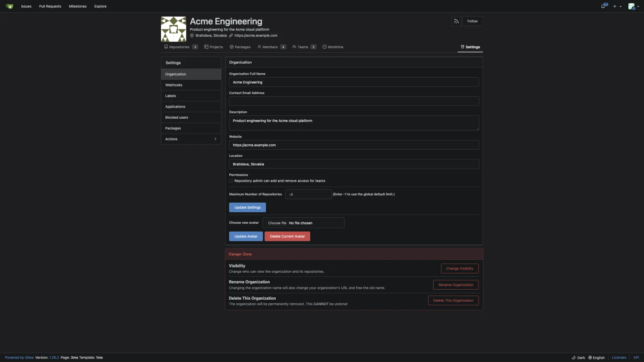Click the Contact Email Address field
644x362 pixels.
pos(354,101)
